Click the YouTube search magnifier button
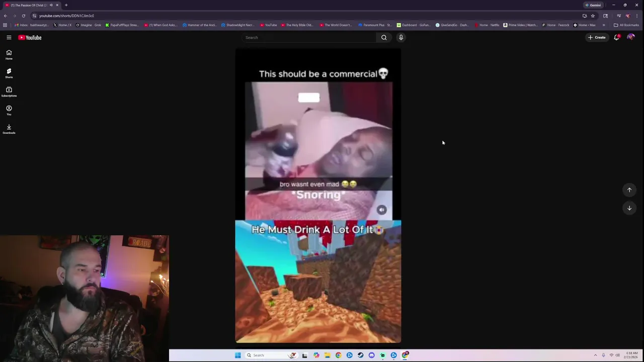Image resolution: width=644 pixels, height=362 pixels. click(384, 37)
